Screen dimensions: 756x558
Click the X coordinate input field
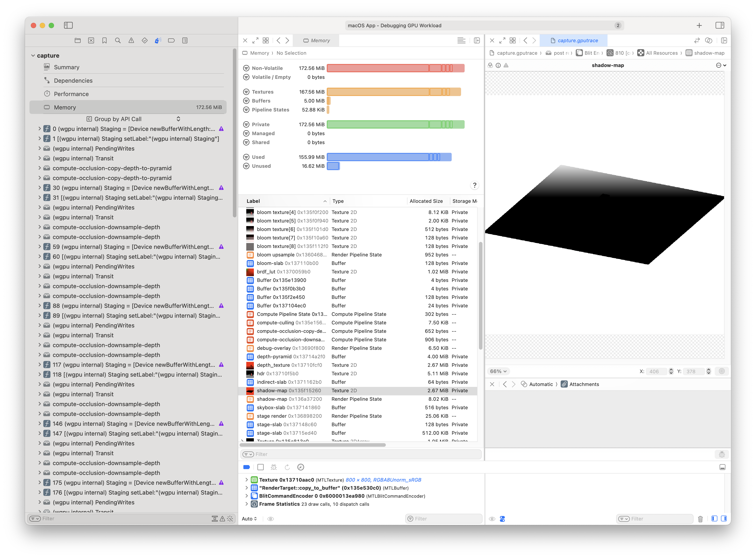click(657, 371)
